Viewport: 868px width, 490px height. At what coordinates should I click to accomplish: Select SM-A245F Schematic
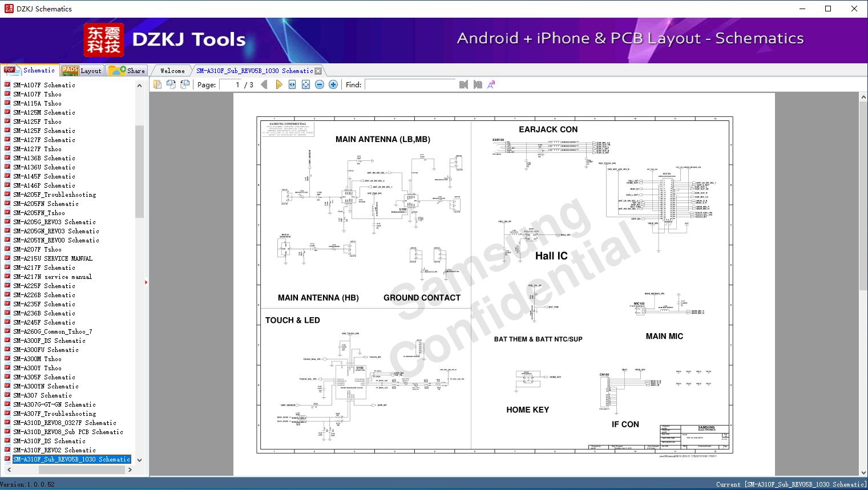pos(45,322)
